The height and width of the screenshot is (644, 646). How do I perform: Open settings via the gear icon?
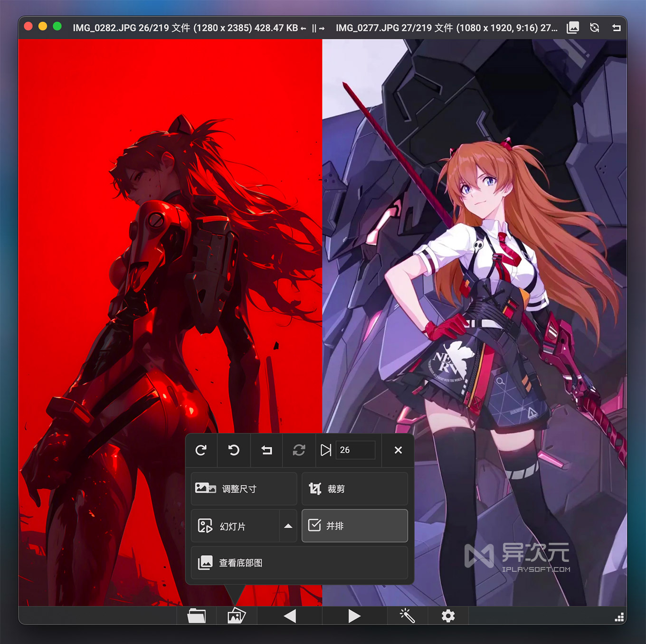tap(448, 616)
